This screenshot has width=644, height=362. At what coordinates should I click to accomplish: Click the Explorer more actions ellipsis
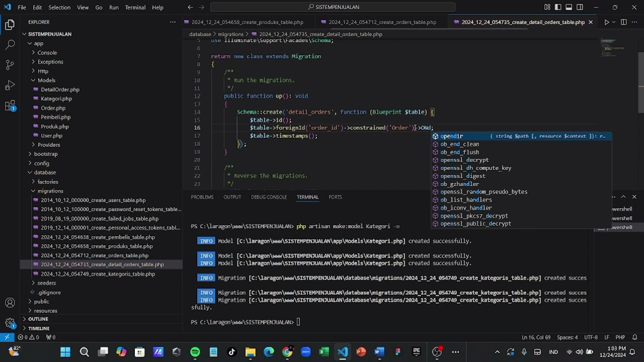tap(173, 22)
